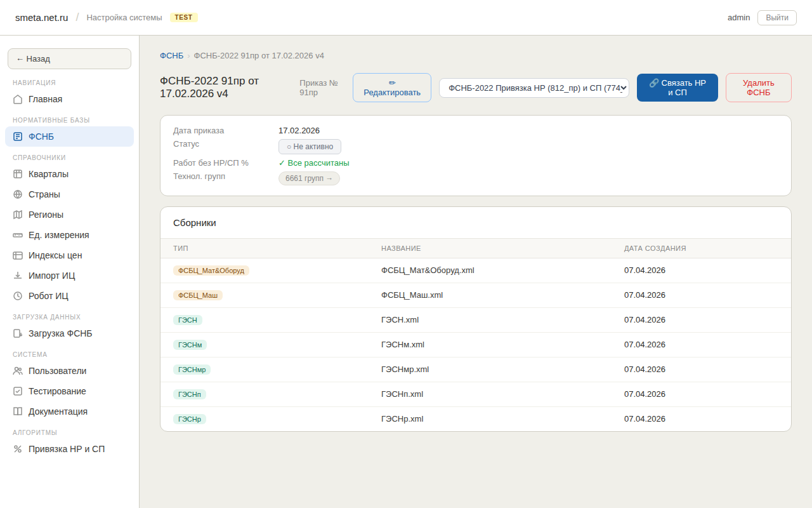Image resolution: width=812 pixels, height=508 pixels.
Task: Click the globe icon for Страны
Action: point(18,194)
